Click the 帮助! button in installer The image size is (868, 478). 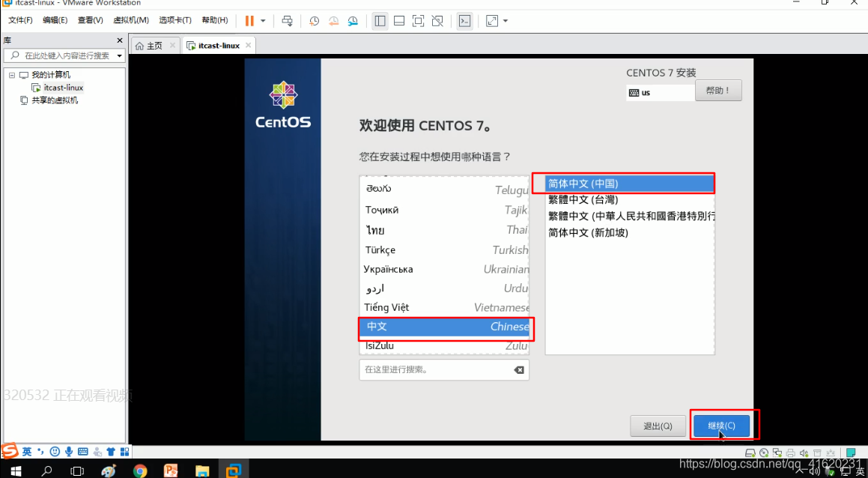(718, 91)
